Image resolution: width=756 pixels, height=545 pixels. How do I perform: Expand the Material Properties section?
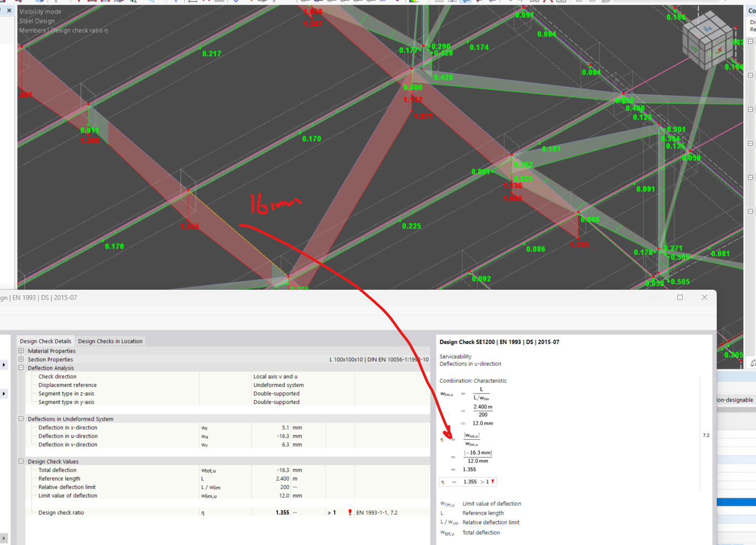pyautogui.click(x=21, y=351)
